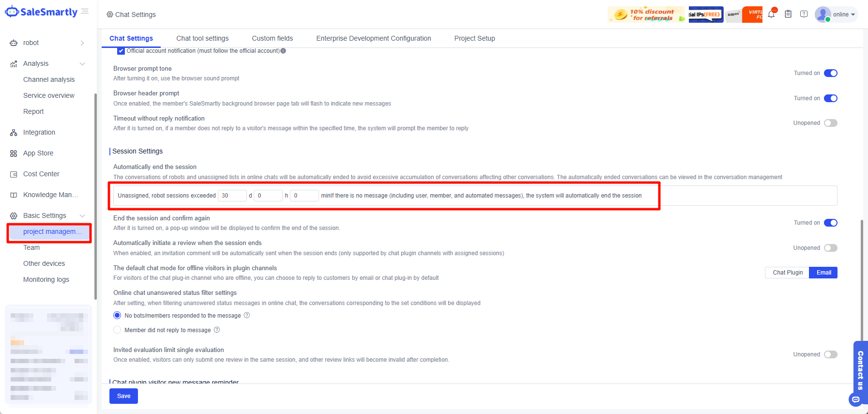Click help icon next to No bots/members responded

247,315
